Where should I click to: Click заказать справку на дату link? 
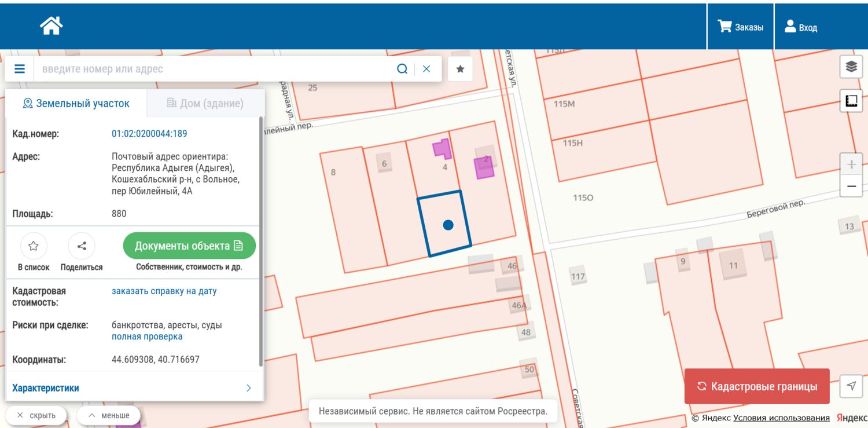coord(164,291)
